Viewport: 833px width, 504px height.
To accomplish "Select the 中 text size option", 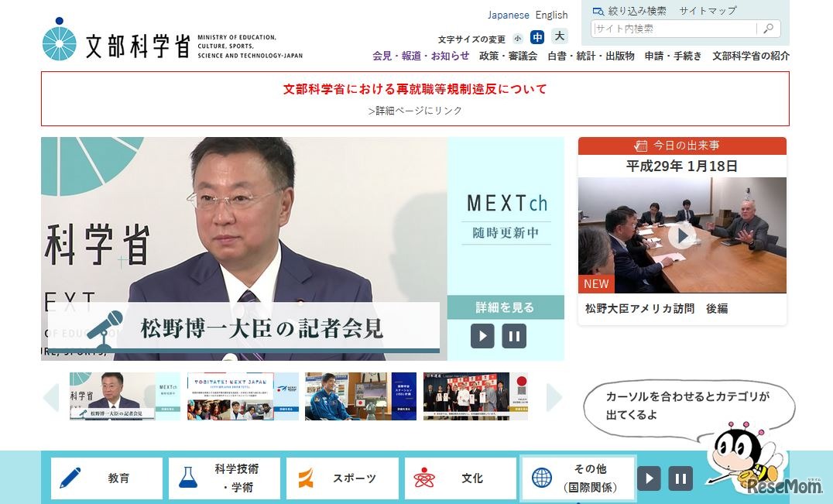I will [x=537, y=36].
